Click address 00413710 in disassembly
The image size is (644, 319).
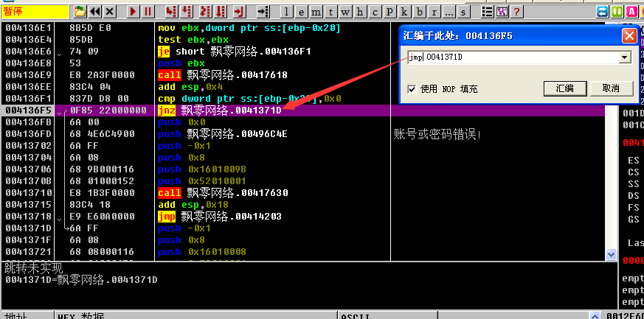click(x=28, y=193)
